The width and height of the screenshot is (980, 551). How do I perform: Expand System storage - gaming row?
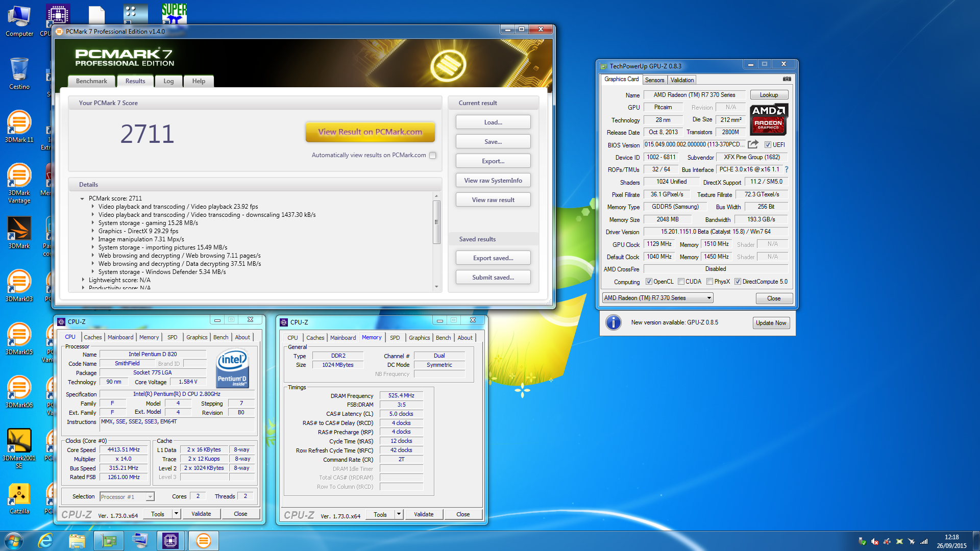point(93,223)
